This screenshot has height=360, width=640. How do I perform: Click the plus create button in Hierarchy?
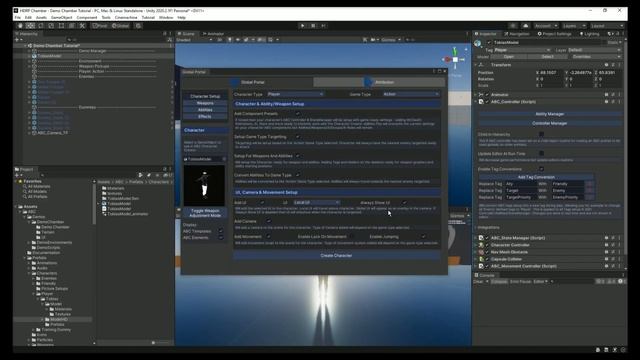point(17,40)
